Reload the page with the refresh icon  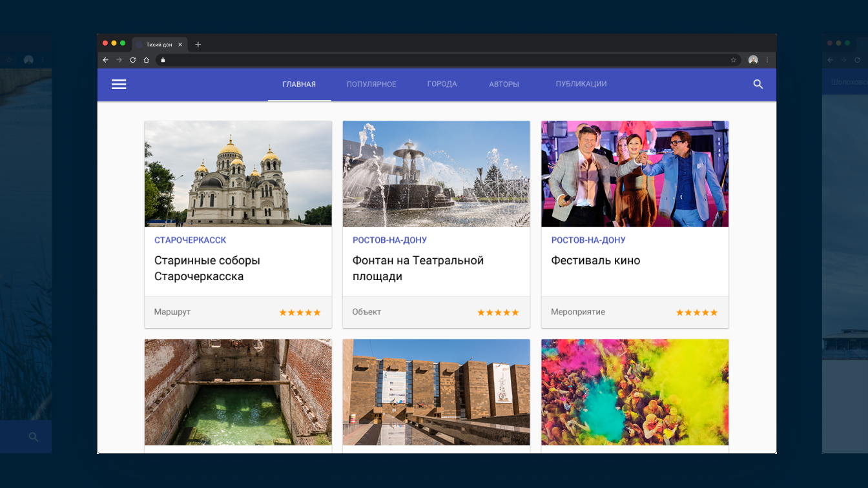pos(133,60)
